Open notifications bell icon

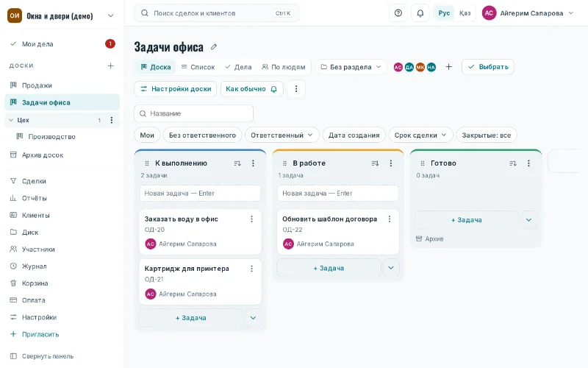click(420, 13)
